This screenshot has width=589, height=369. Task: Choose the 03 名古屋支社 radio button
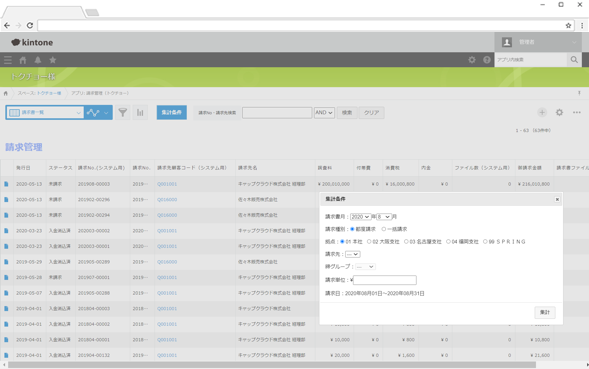[x=406, y=242]
